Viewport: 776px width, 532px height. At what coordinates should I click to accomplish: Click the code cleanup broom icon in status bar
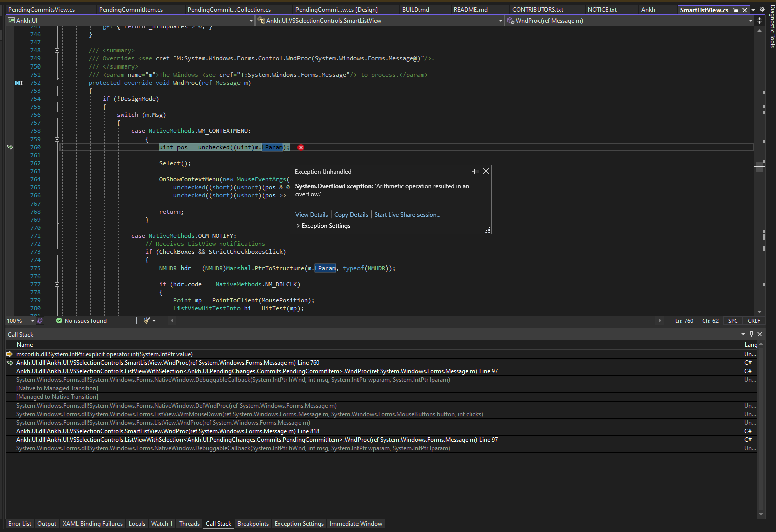tap(147, 320)
